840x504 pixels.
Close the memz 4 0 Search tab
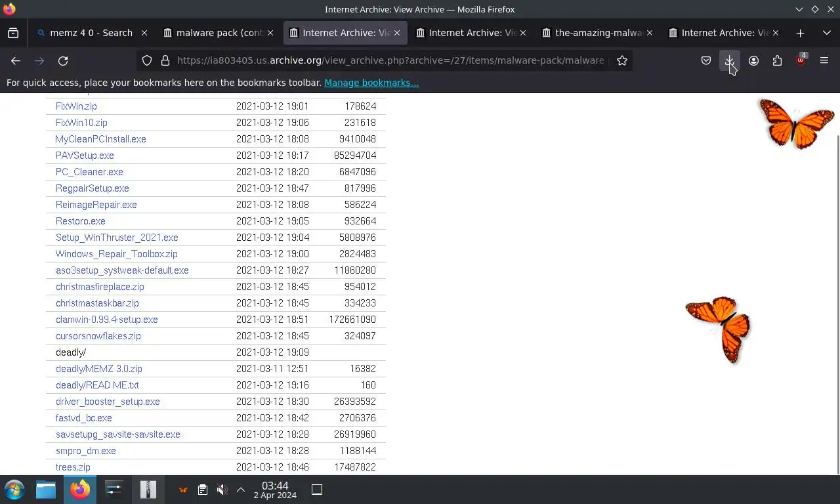144,33
